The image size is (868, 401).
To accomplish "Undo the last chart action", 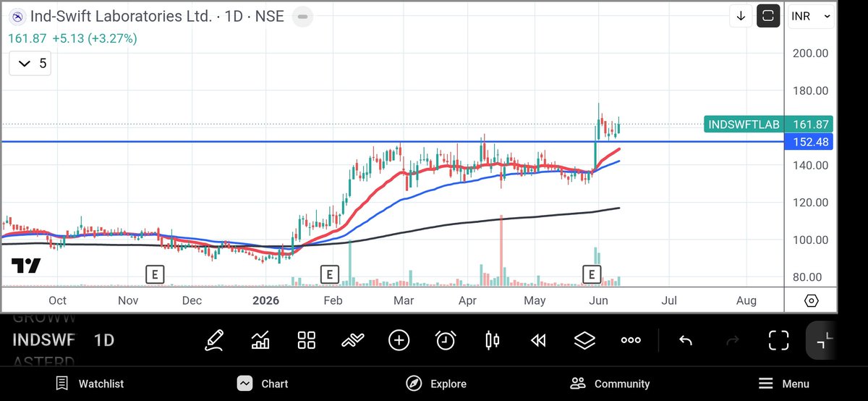I will pos(686,340).
